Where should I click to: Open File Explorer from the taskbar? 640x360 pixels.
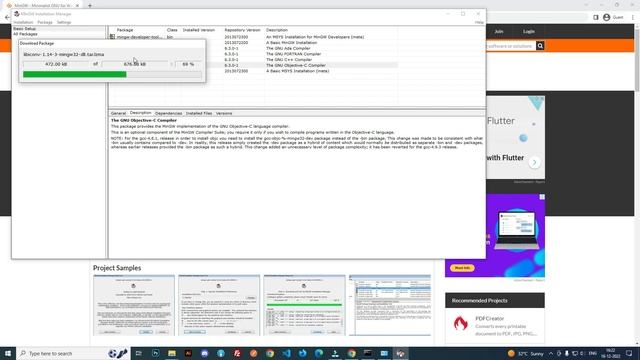(x=172, y=353)
